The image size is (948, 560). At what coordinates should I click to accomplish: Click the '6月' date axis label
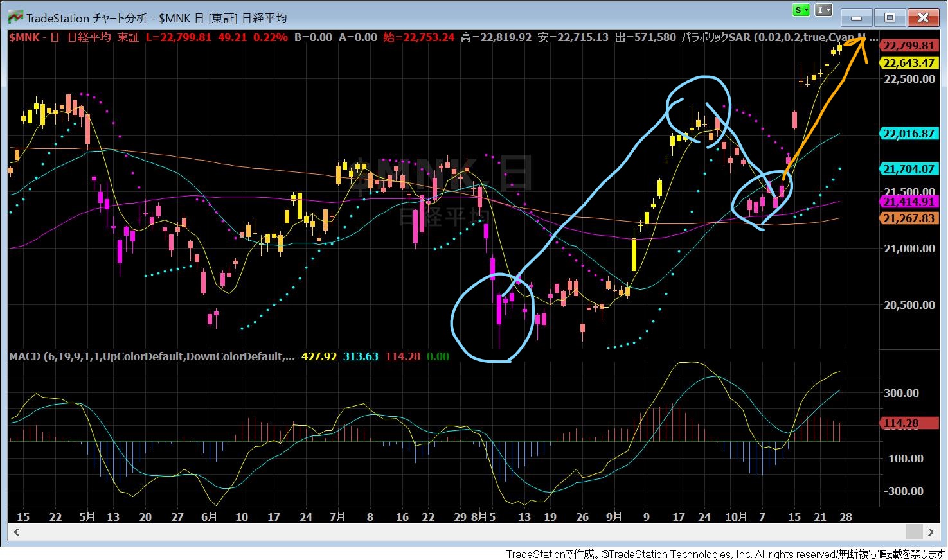click(209, 517)
